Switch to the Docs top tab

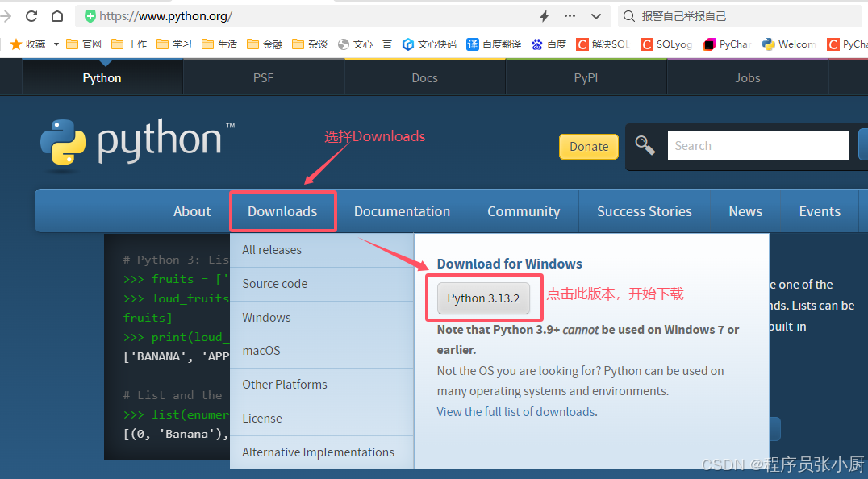pos(424,78)
